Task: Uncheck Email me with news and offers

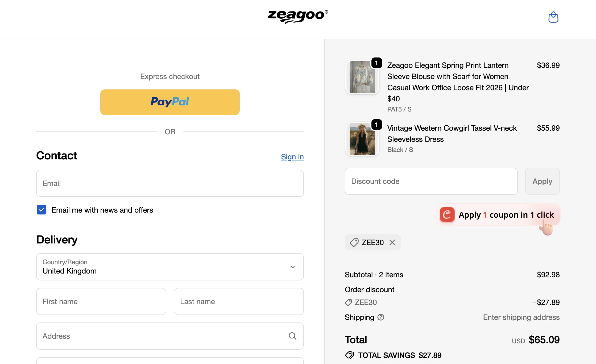Action: point(42,210)
